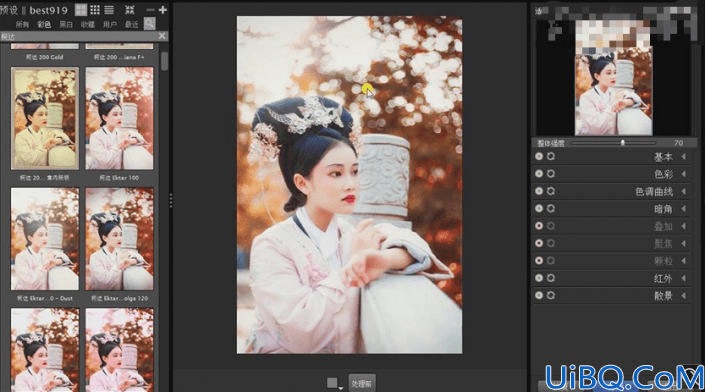Viewport: 705px width, 392px height.
Task: Reset the 色调曲线 panel settings
Action: tap(551, 191)
